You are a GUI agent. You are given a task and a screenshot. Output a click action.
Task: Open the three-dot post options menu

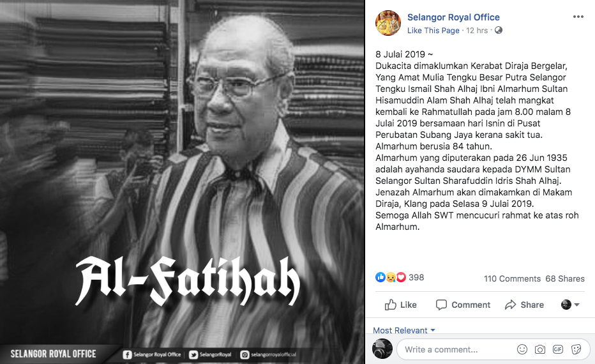click(578, 17)
